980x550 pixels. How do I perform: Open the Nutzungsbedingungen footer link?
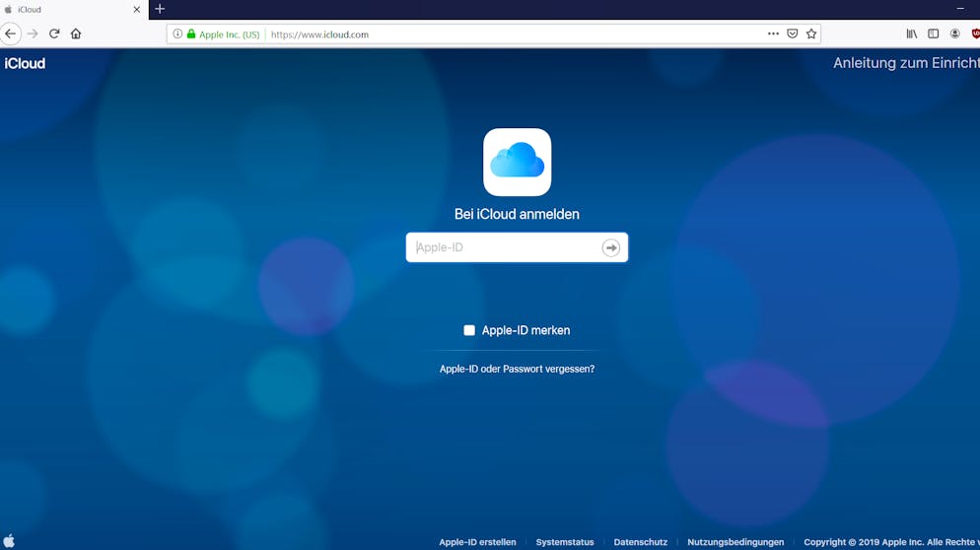735,542
